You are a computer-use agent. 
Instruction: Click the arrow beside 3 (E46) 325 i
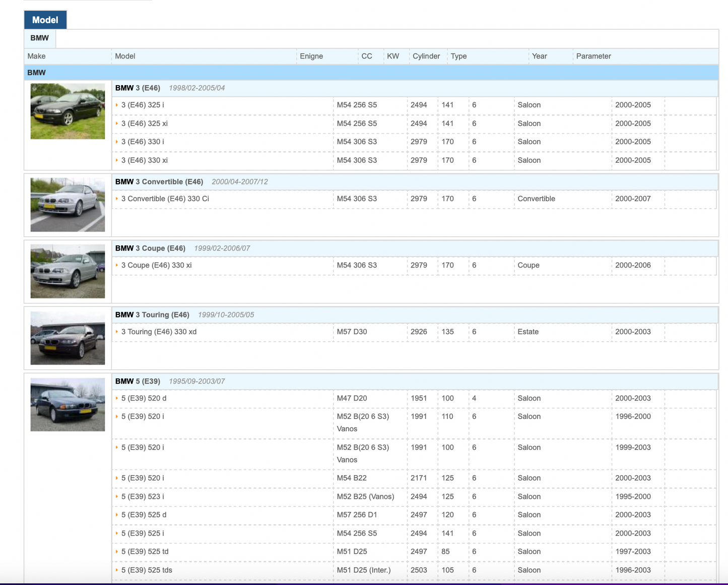click(x=117, y=105)
